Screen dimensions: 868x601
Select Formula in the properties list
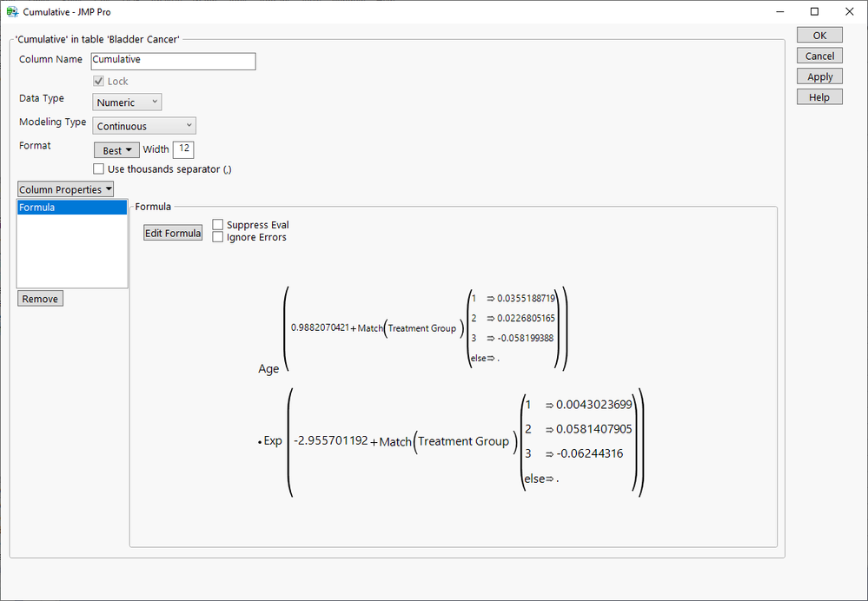72,208
